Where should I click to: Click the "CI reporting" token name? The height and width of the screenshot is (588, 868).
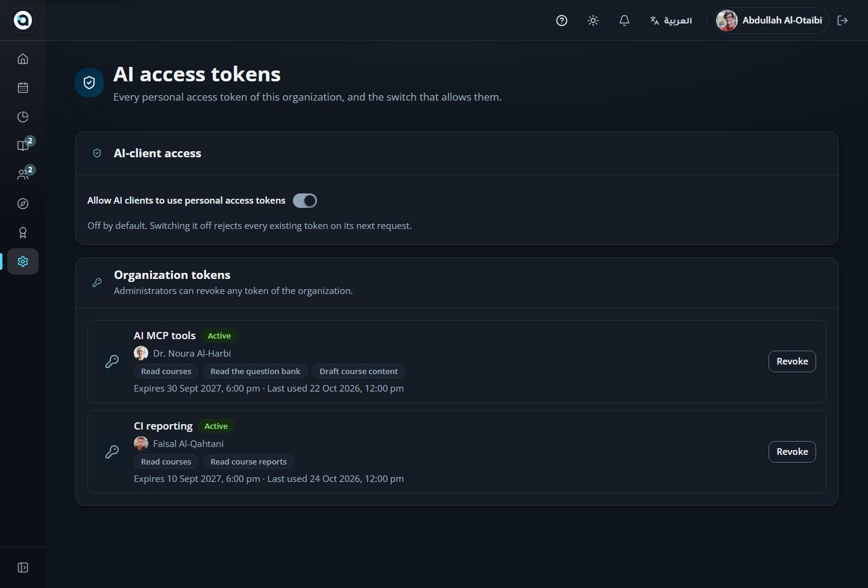[163, 426]
